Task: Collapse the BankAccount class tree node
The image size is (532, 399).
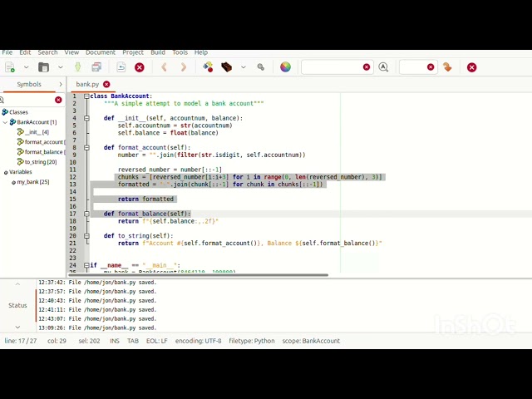Action: (x=5, y=122)
